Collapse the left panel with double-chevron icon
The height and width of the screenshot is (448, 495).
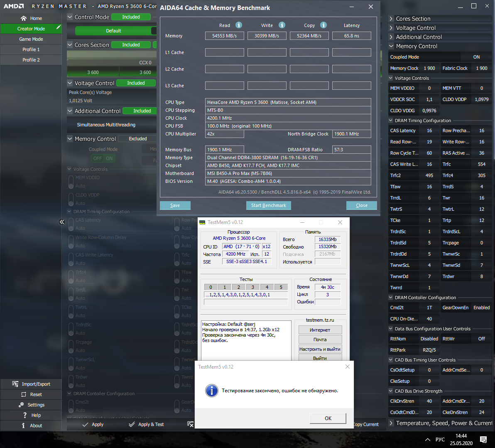pyautogui.click(x=62, y=222)
